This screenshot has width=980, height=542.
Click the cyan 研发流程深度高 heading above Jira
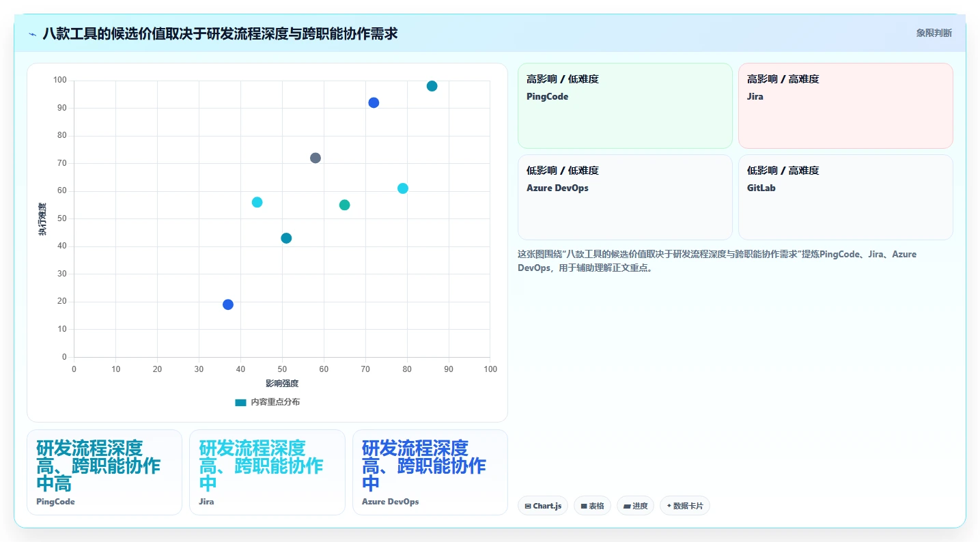pos(261,466)
